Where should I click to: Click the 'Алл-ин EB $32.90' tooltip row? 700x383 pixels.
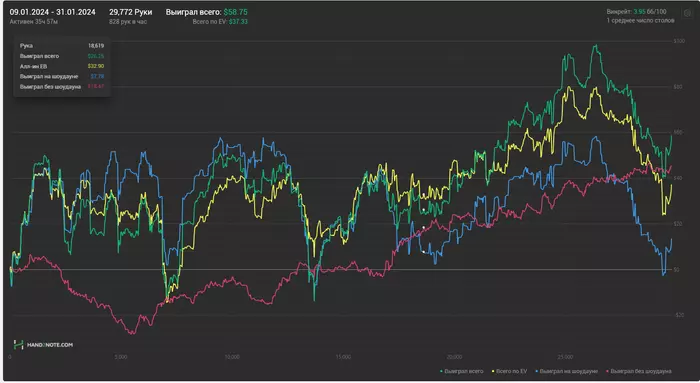coord(62,66)
